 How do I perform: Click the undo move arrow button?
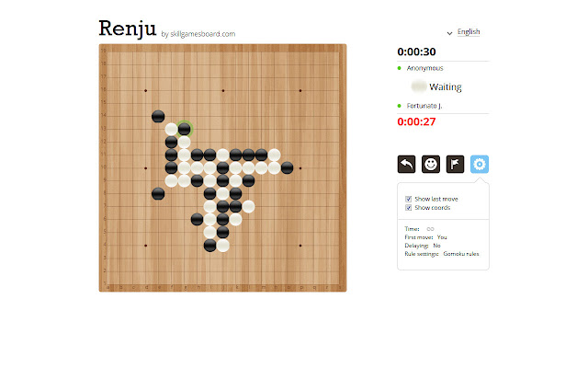tap(406, 164)
